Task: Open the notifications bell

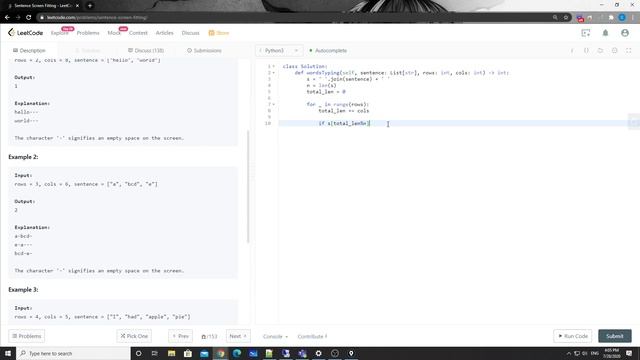Action: click(605, 33)
